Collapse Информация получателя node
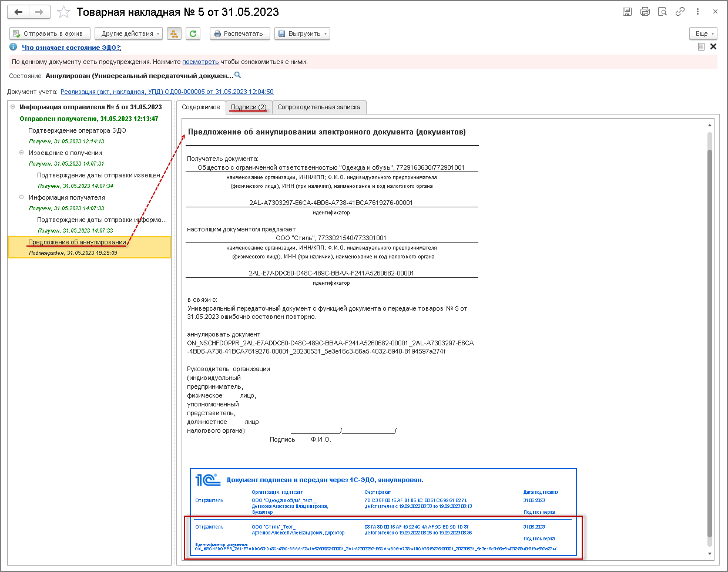 (x=22, y=197)
